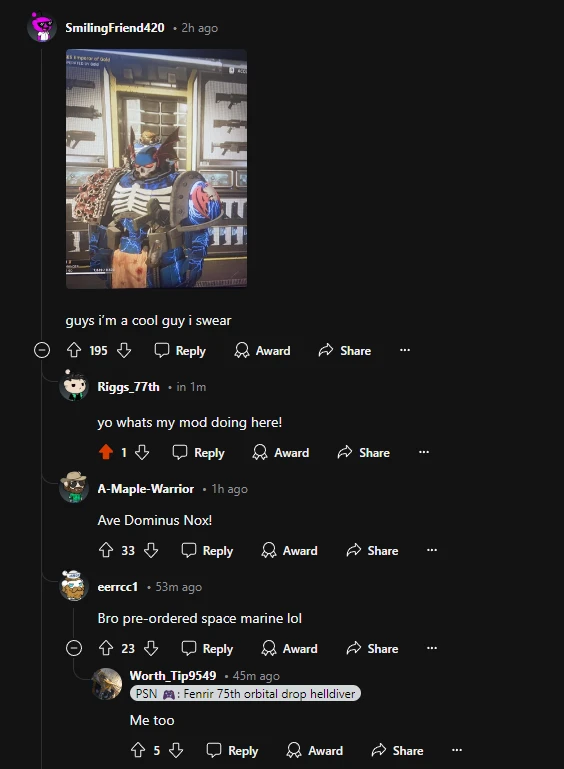Upvote SmilingFriend420's comment with 195 points
564x769 pixels.
74,350
